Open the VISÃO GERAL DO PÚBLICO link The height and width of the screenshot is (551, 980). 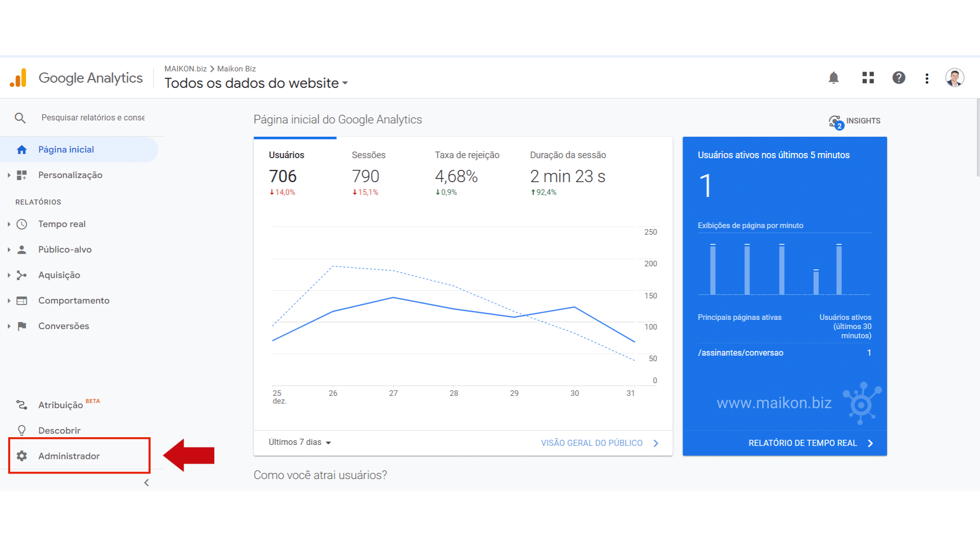click(x=600, y=443)
